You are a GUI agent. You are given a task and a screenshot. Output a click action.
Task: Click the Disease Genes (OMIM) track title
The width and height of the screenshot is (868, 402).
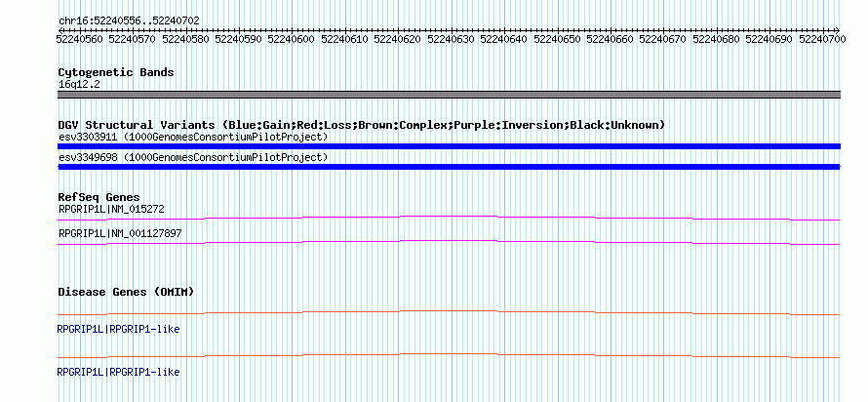pos(126,292)
